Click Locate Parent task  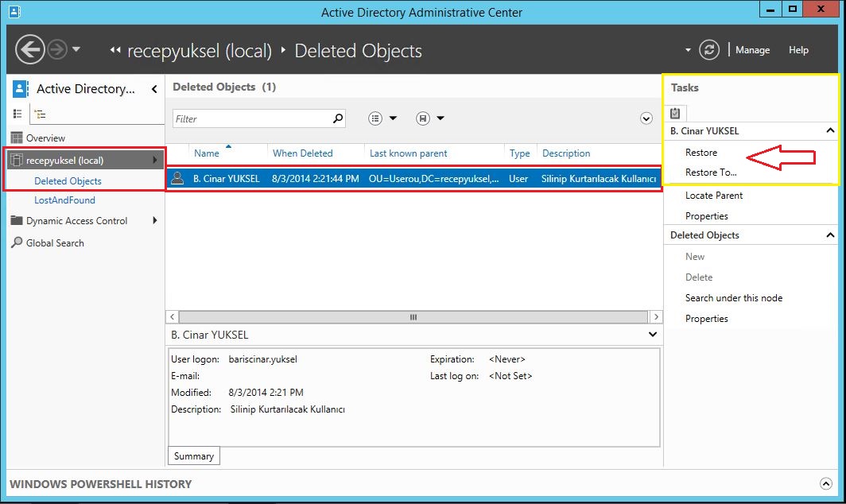[714, 196]
